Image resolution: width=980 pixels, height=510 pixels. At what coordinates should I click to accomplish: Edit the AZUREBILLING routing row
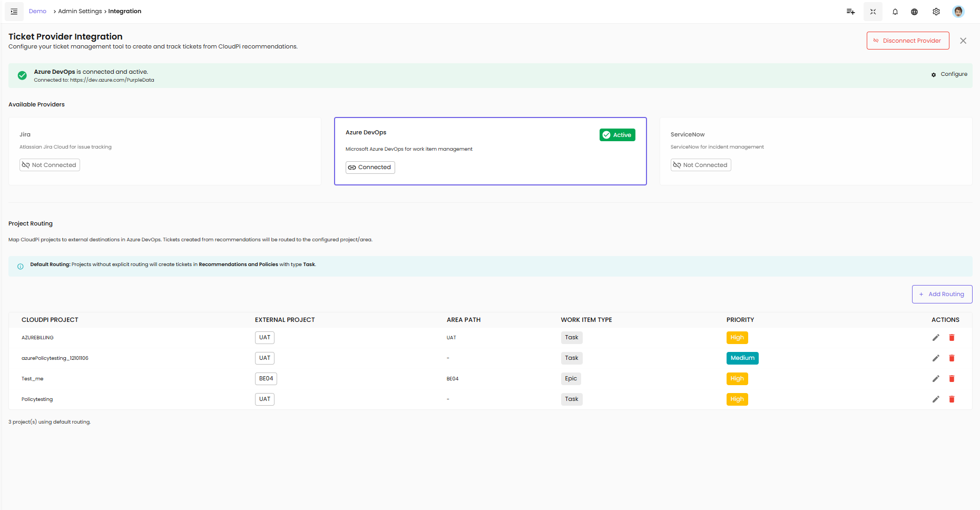click(x=936, y=338)
